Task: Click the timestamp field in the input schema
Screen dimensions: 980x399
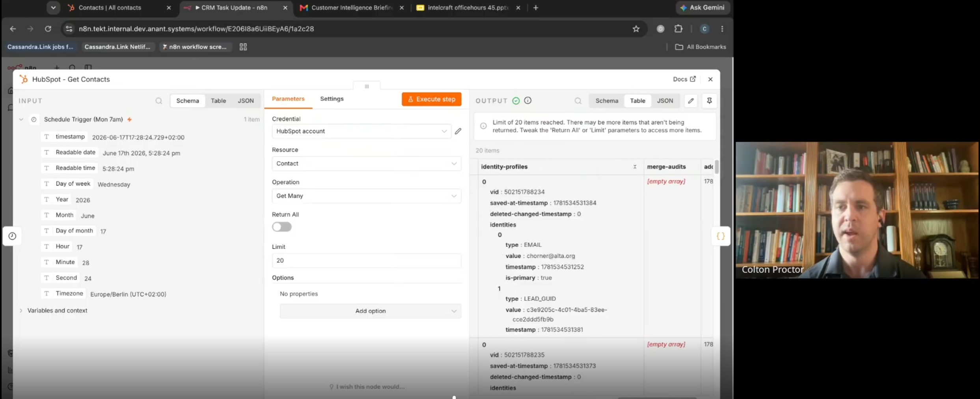Action: pyautogui.click(x=63, y=137)
